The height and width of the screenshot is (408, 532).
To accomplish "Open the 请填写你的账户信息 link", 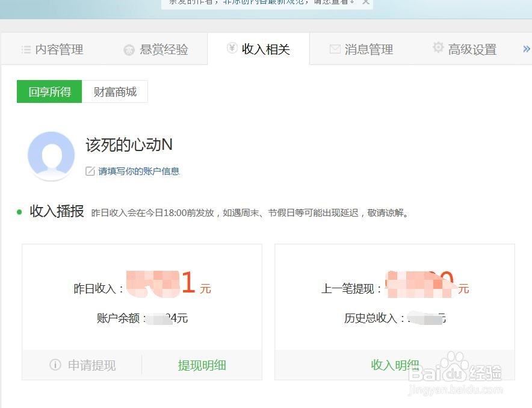I will [x=140, y=171].
